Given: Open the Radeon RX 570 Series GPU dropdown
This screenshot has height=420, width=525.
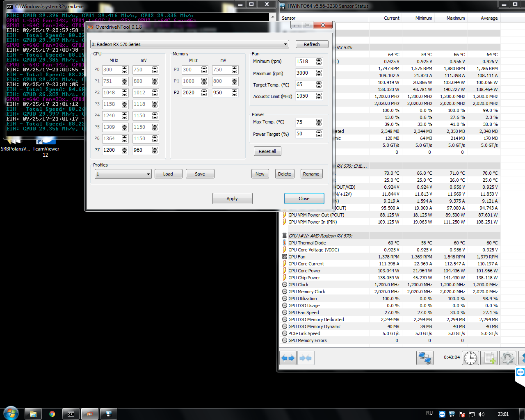Looking at the screenshot, I should (189, 44).
